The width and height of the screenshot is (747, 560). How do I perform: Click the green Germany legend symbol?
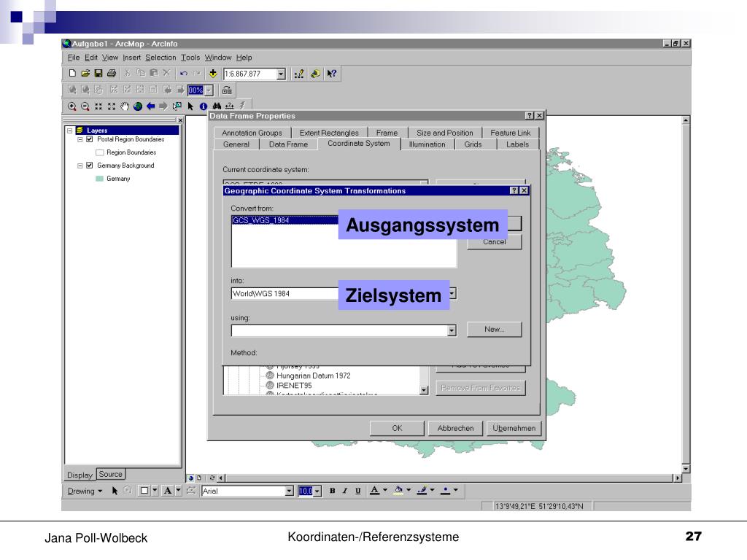99,179
